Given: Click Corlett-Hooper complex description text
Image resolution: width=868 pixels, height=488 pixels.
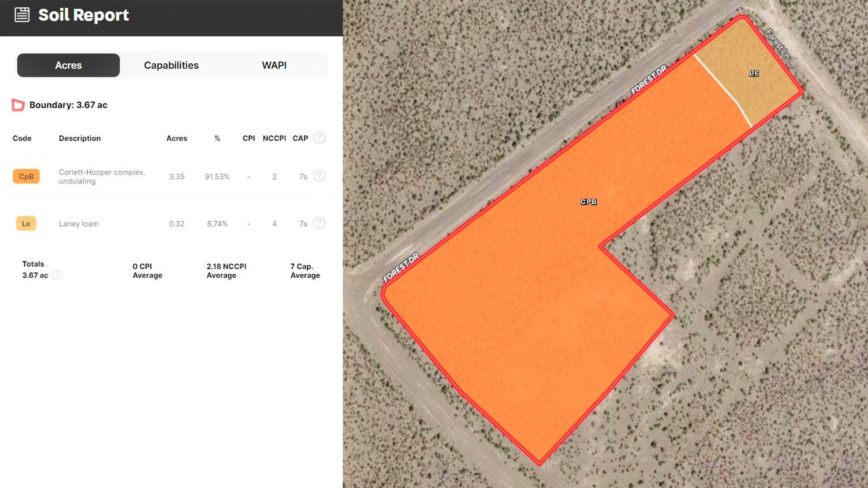Looking at the screenshot, I should [x=102, y=176].
